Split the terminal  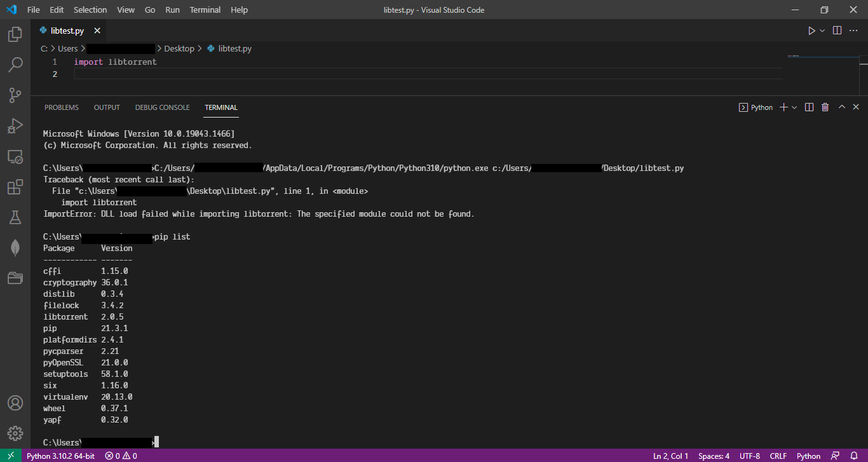pyautogui.click(x=808, y=107)
